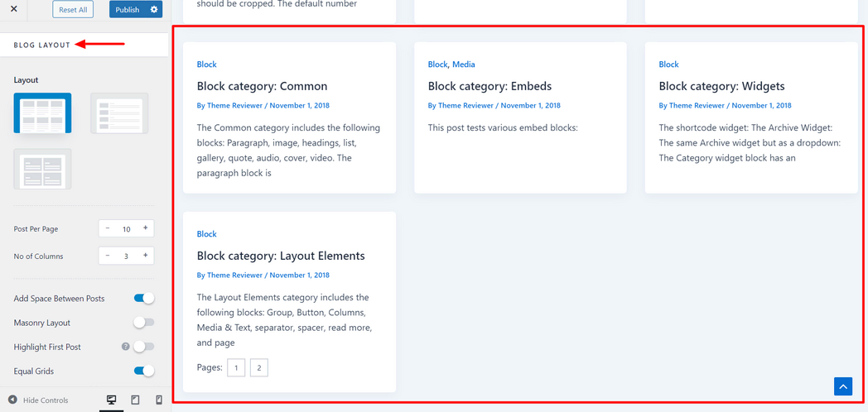Screen dimensions: 868x412
Task: Collapse sidebar with Hide Controls icon
Action: (13, 400)
